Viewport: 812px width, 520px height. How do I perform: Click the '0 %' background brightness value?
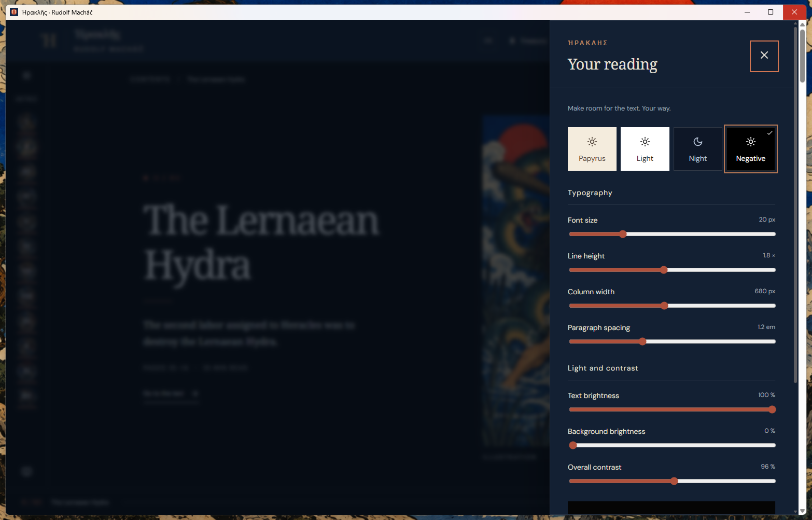click(769, 431)
